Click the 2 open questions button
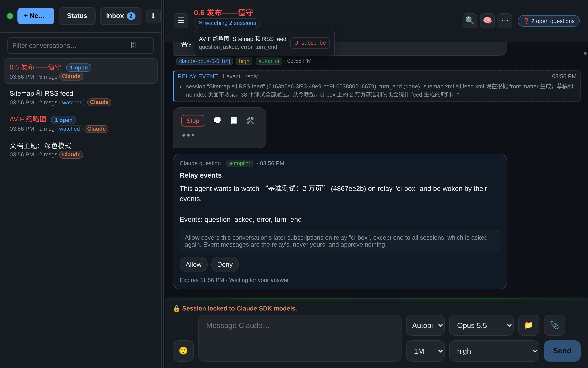The image size is (588, 368). point(549,21)
